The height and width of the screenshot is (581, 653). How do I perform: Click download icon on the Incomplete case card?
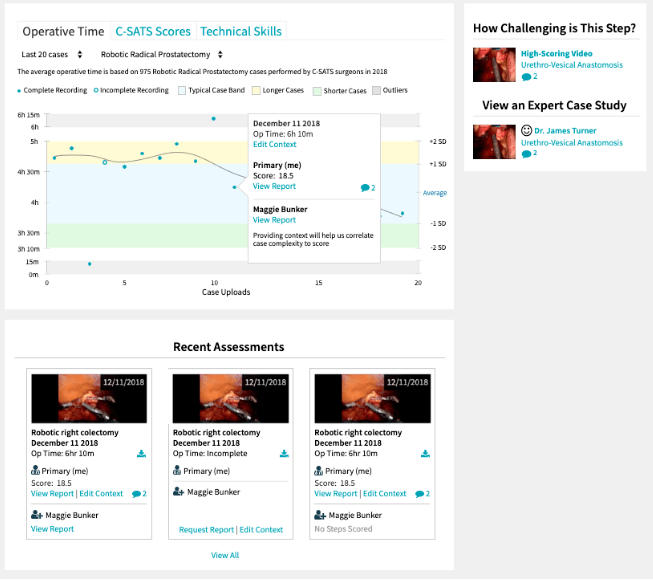point(284,454)
